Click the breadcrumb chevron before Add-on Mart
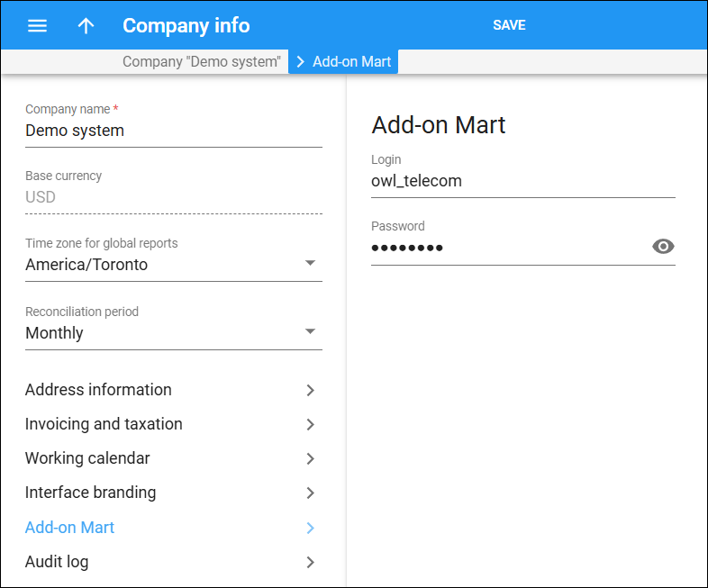 pyautogui.click(x=300, y=62)
